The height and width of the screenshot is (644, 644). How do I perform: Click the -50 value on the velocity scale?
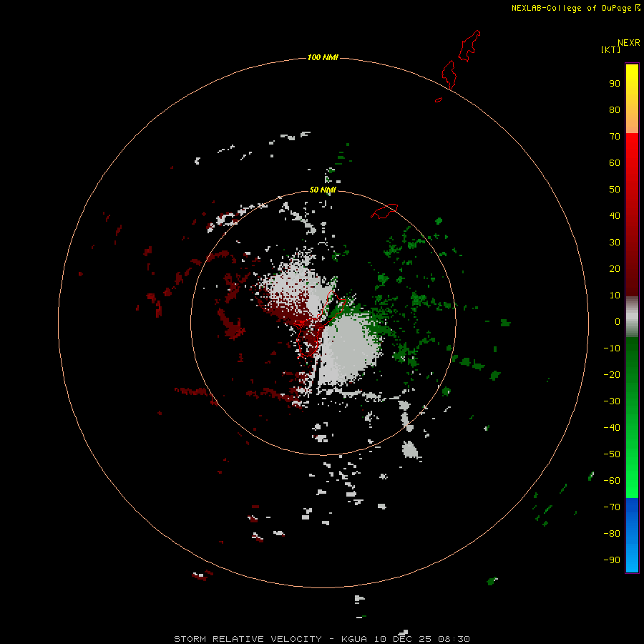[612, 454]
